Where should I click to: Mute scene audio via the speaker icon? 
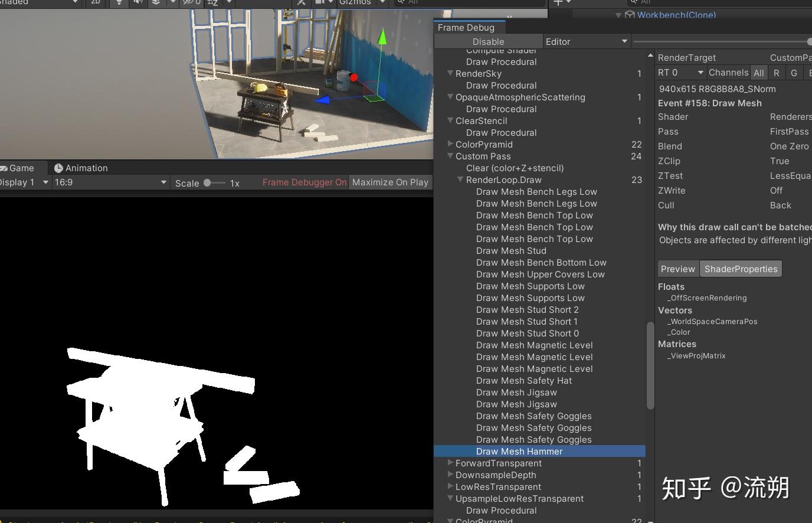tap(137, 3)
